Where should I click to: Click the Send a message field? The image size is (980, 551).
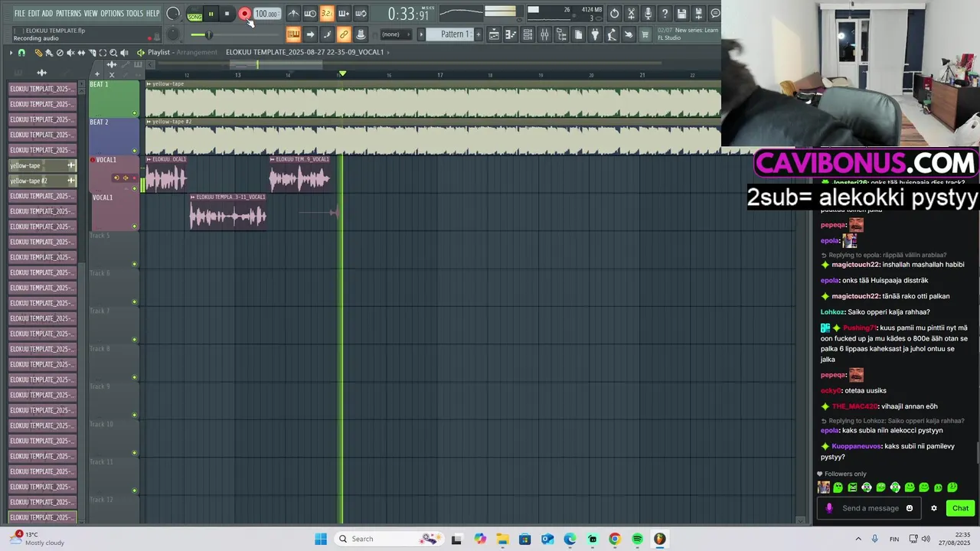870,508
